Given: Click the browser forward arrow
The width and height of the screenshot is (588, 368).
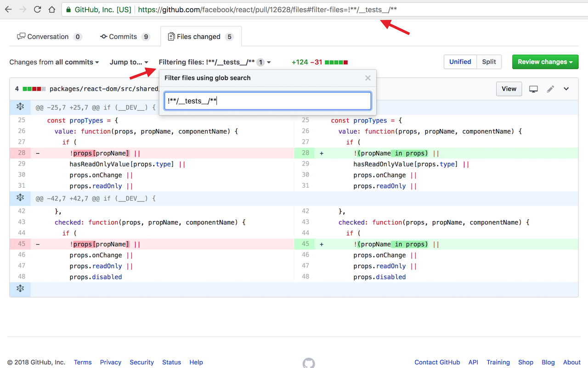Looking at the screenshot, I should [x=23, y=9].
